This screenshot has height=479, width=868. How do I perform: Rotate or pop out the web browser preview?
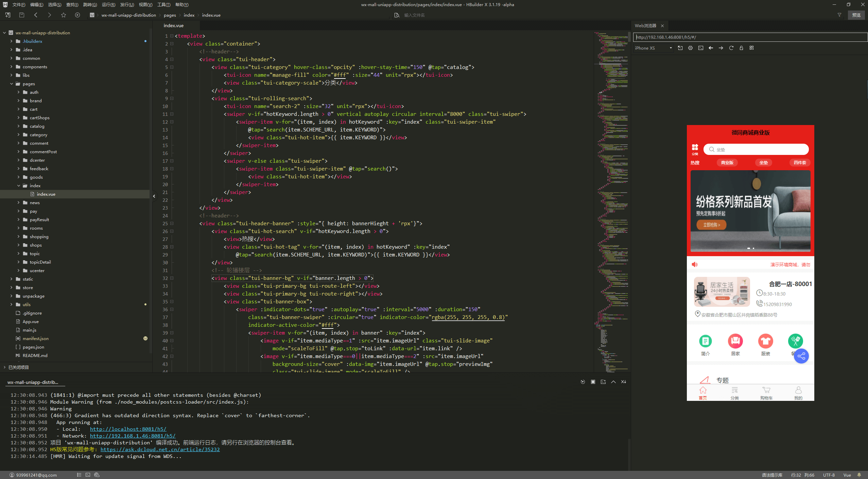(x=680, y=48)
